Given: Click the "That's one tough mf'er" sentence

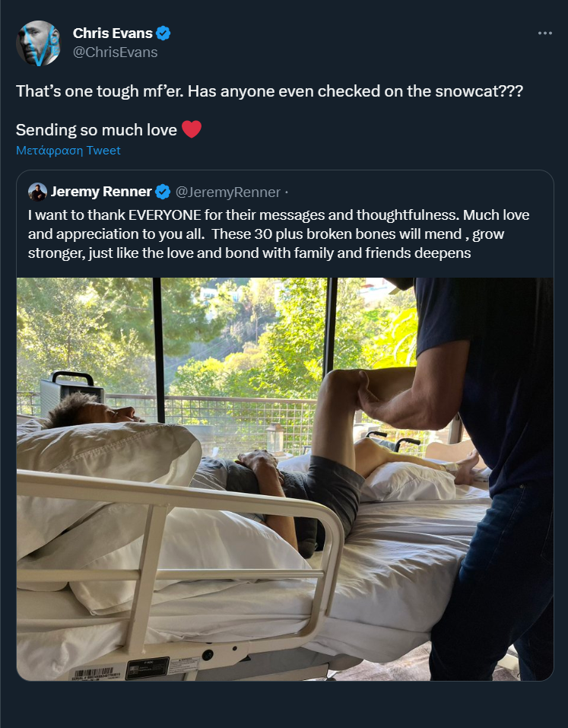Looking at the screenshot, I should tap(99, 91).
